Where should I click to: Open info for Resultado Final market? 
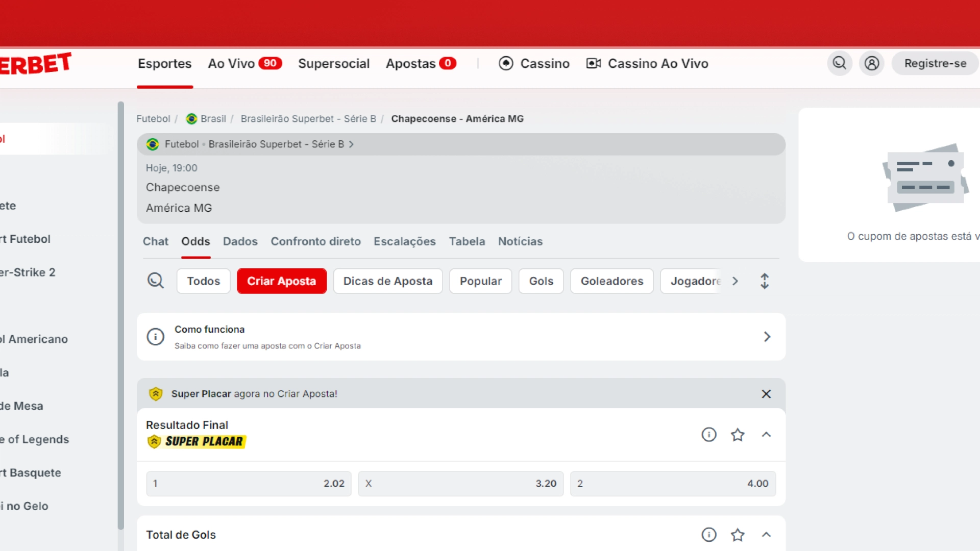tap(709, 435)
